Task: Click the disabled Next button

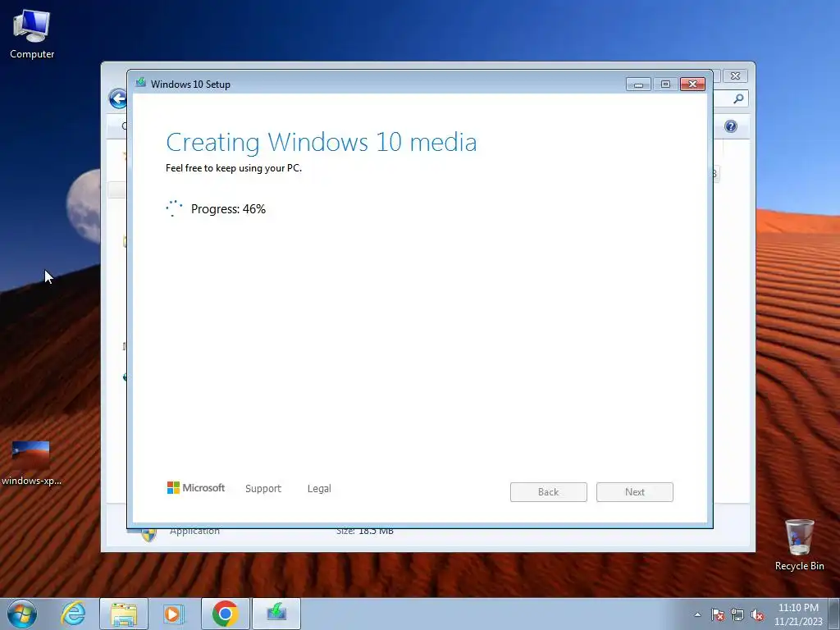Action: tap(635, 492)
